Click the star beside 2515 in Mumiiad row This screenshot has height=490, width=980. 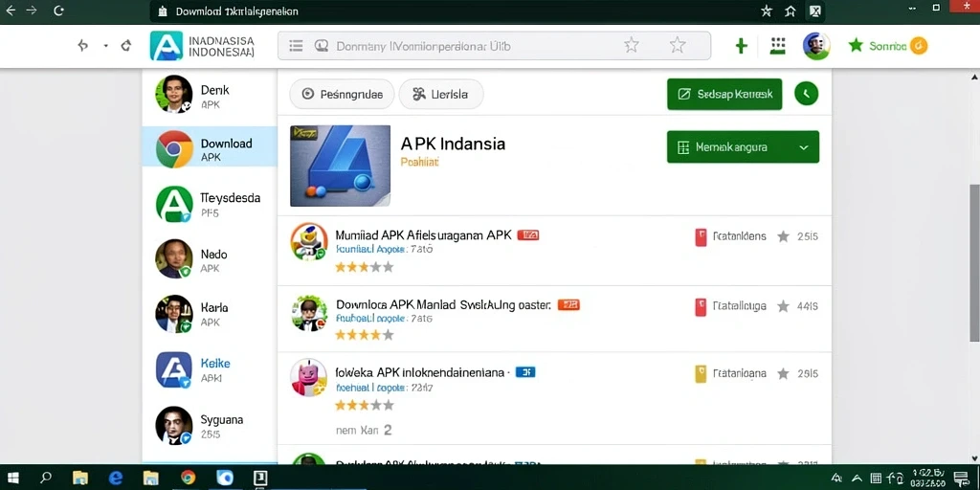(x=783, y=236)
